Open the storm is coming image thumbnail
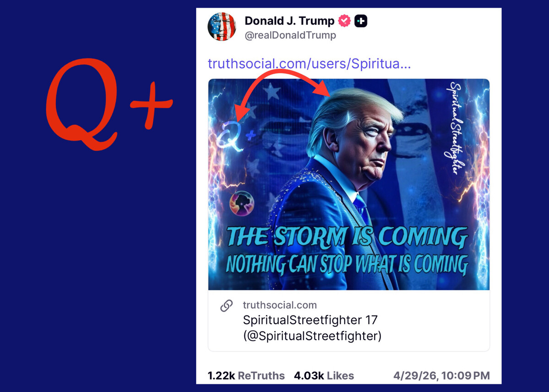Viewport: 549px width, 392px height. (349, 184)
